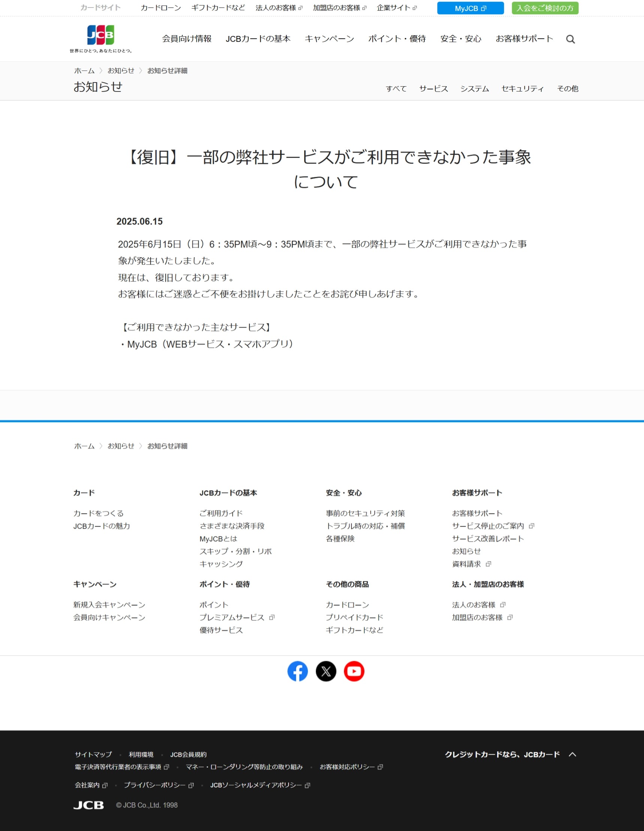Open お客様対応ポリシー link
The width and height of the screenshot is (644, 831).
(x=351, y=767)
